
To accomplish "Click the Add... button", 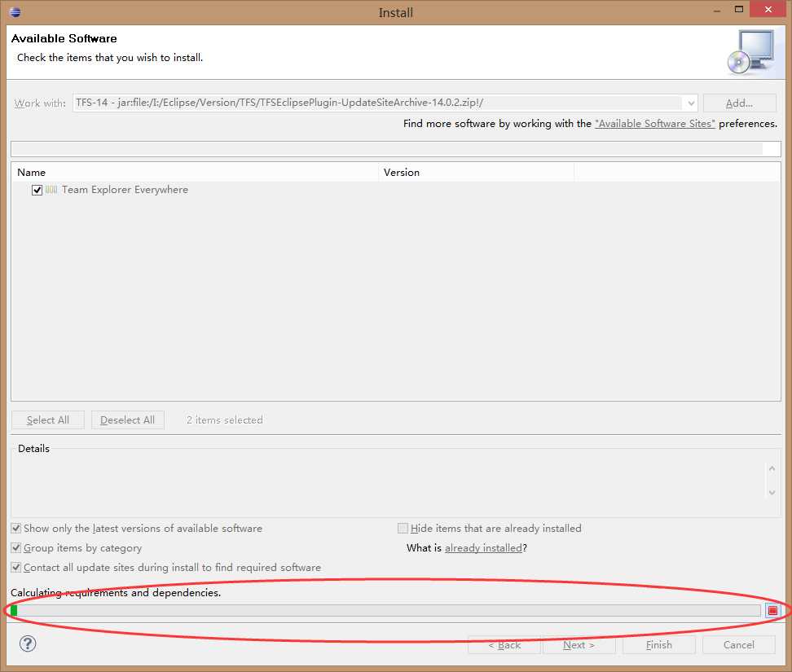I will point(740,103).
